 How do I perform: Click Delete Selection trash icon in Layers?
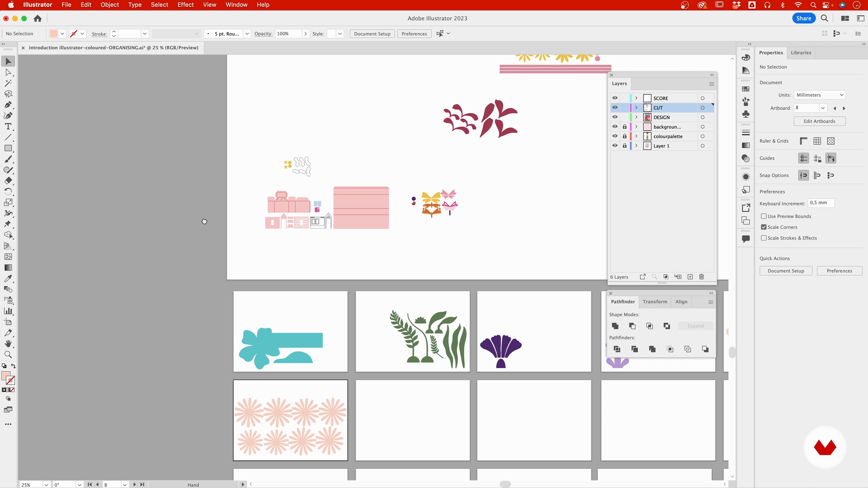pyautogui.click(x=702, y=277)
